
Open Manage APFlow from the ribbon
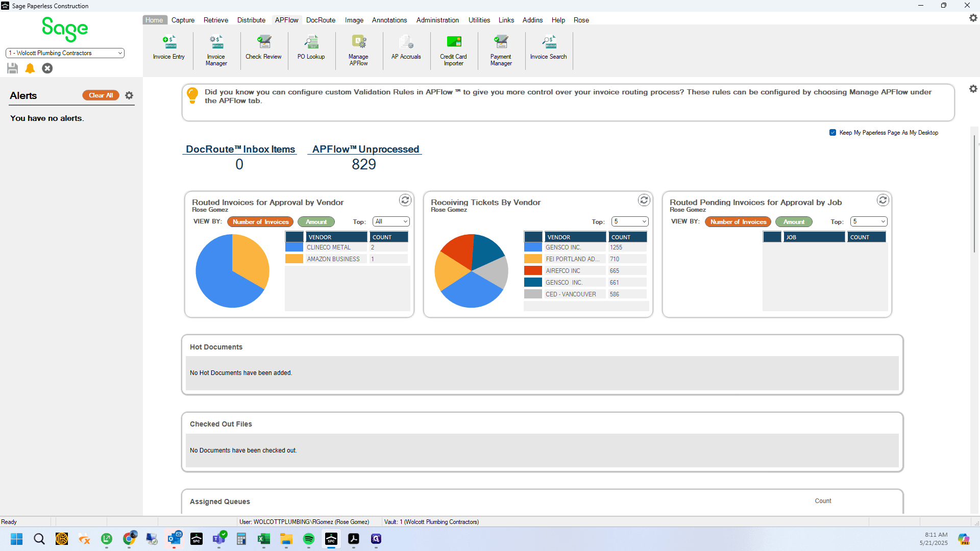359,51
